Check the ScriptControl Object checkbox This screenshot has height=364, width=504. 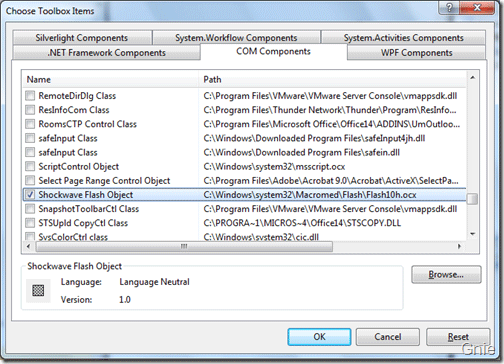coord(30,166)
